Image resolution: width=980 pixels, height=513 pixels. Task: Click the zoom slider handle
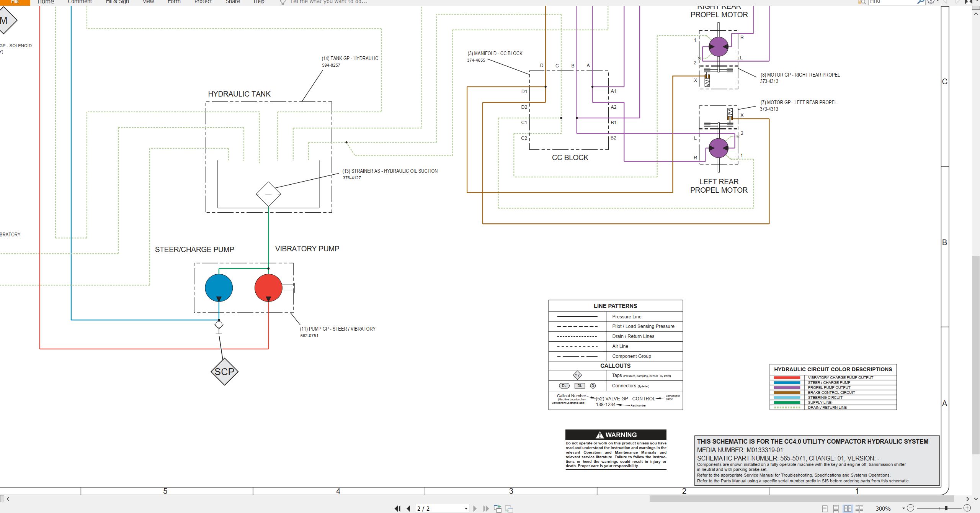coord(946,508)
